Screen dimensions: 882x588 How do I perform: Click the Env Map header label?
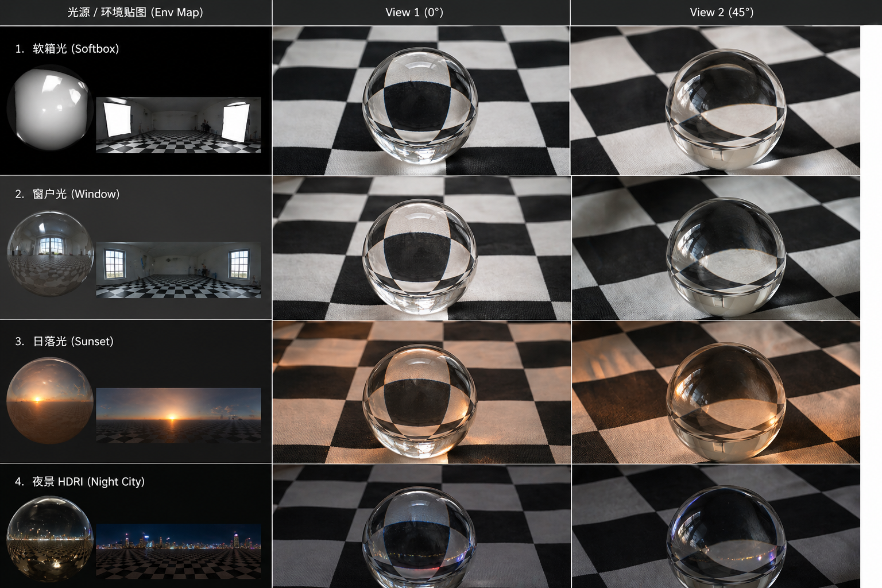coord(136,12)
